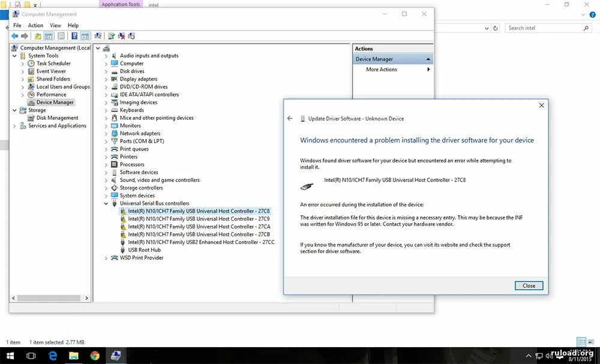
Task: Click the Disable device toolbar icon
Action: tap(131, 36)
